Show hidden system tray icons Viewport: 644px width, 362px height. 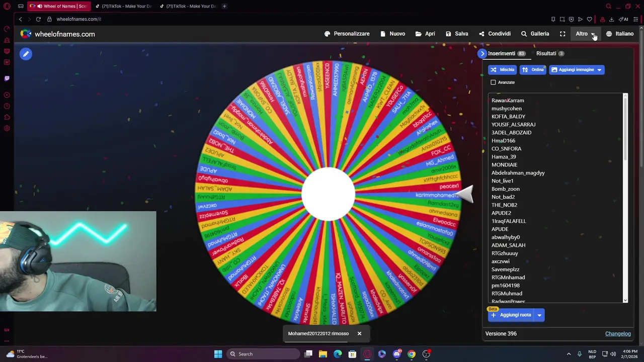pyautogui.click(x=569, y=354)
